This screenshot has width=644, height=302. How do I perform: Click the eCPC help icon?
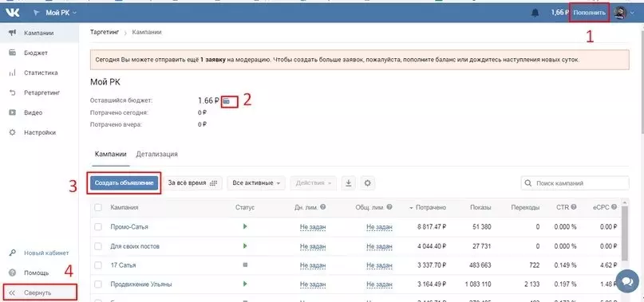click(614, 207)
